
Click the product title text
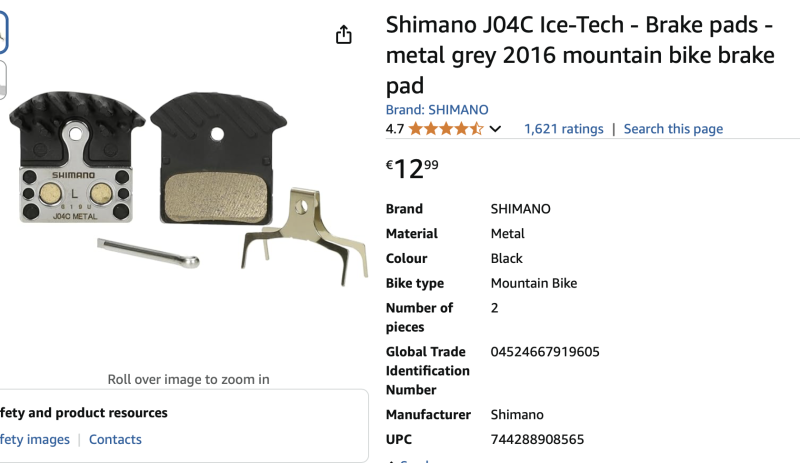click(580, 55)
